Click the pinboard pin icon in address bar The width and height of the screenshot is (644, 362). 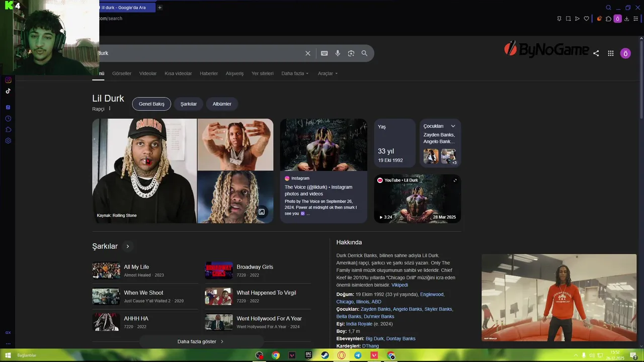click(559, 19)
